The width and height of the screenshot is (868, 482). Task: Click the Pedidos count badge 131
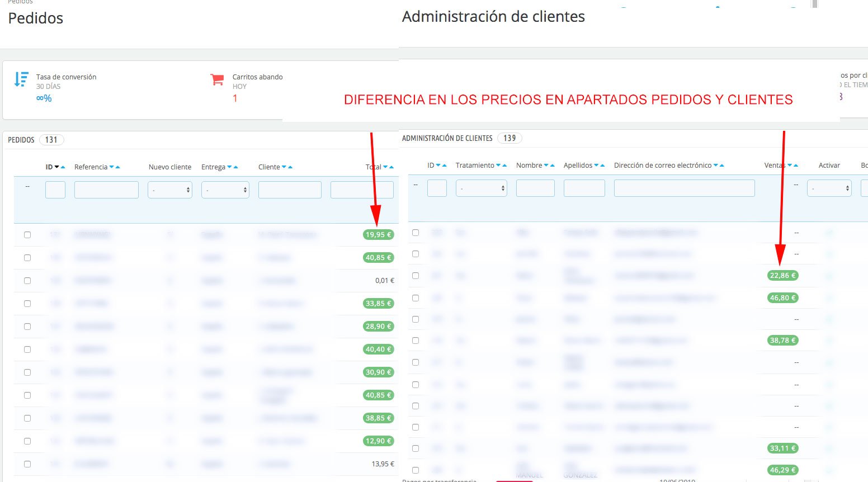click(x=51, y=140)
